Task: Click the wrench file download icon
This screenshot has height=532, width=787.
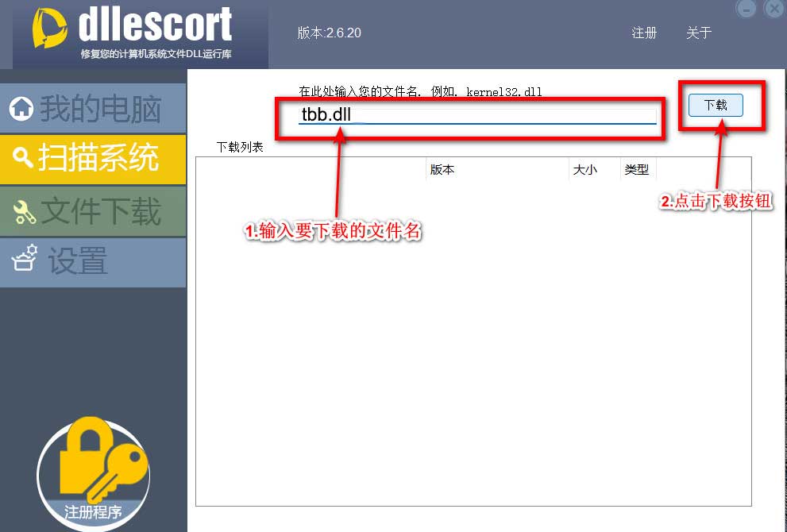Action: click(24, 210)
